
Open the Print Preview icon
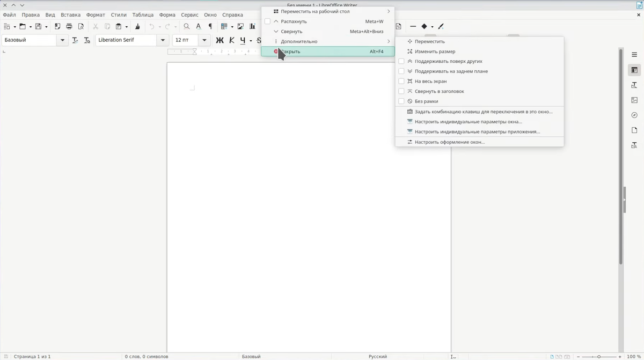tap(82, 26)
